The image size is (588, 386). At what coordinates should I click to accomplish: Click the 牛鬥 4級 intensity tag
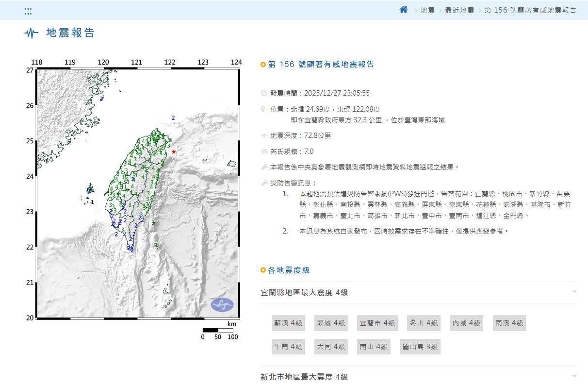(288, 347)
